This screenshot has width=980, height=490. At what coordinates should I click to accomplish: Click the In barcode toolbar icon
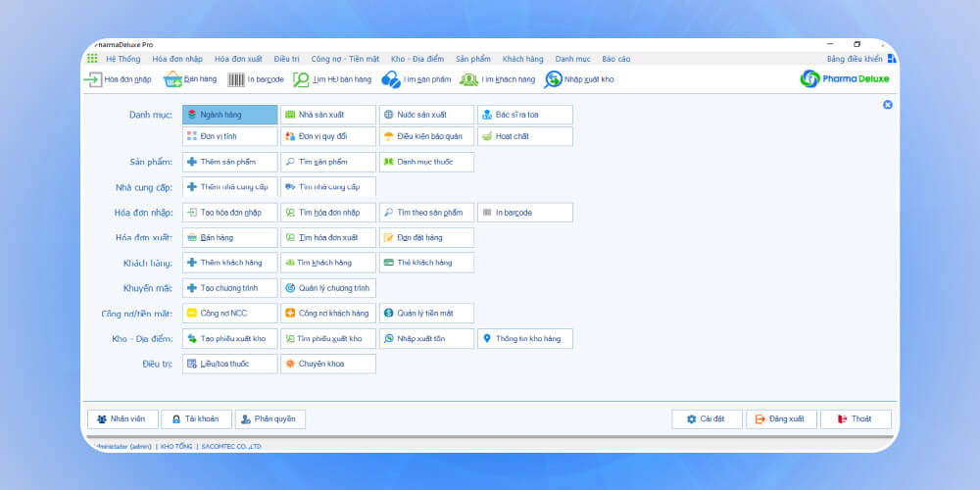click(237, 79)
